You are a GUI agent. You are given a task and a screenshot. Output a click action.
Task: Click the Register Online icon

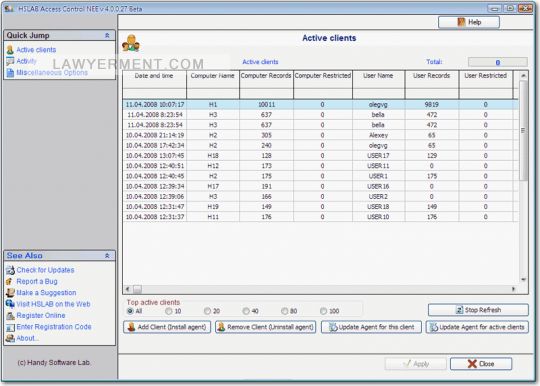10,316
